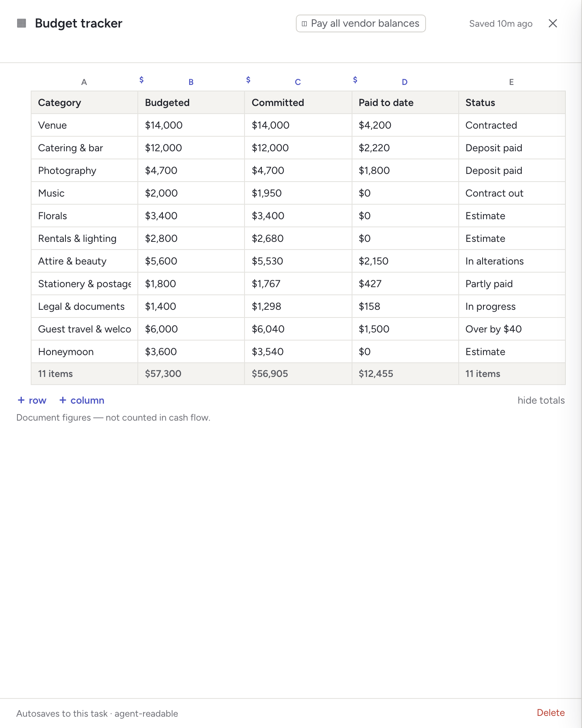Click Legal budgeted $1,400 cell
Screen dimensions: 582x728
(x=191, y=307)
